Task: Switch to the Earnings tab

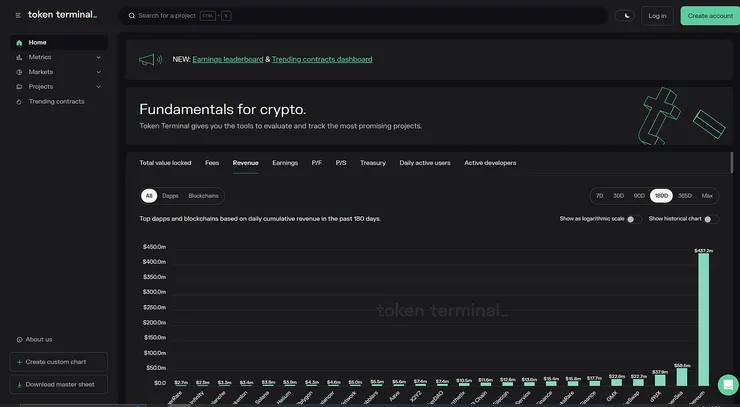Action: tap(285, 163)
